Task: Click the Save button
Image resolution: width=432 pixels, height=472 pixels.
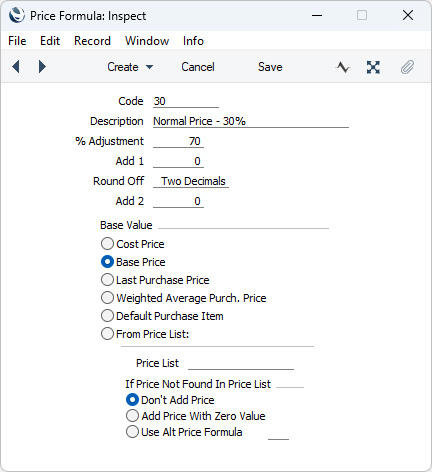Action: pyautogui.click(x=270, y=67)
